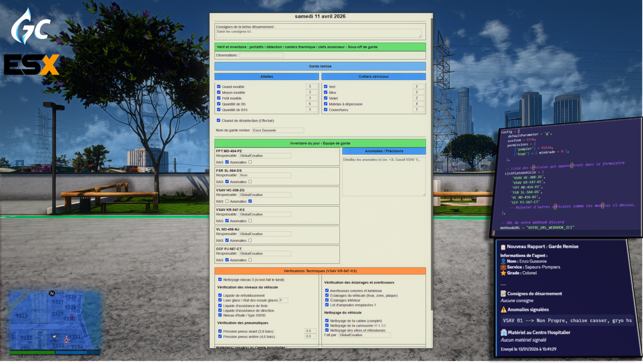Toggle the Quantité de B5 checkbox
Screen dimensions: 643x364
[x=219, y=104]
